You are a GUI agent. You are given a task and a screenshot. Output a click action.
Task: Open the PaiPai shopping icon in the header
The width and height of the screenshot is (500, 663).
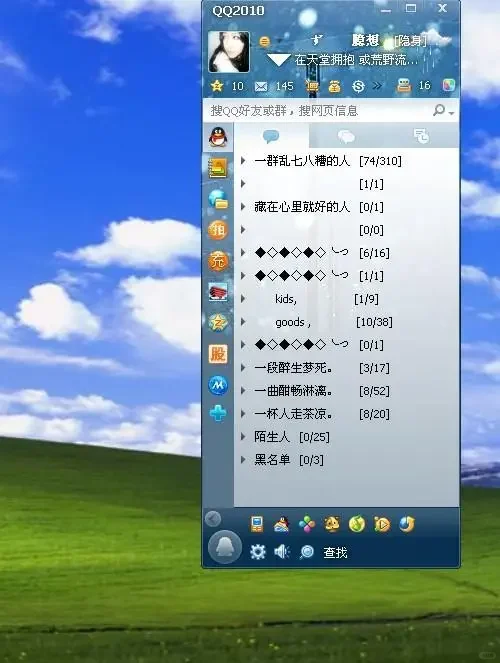tap(312, 86)
